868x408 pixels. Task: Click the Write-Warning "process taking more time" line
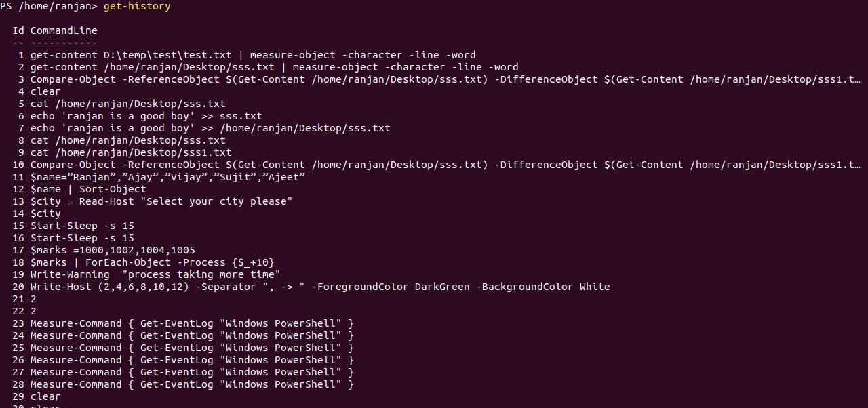pyautogui.click(x=155, y=274)
